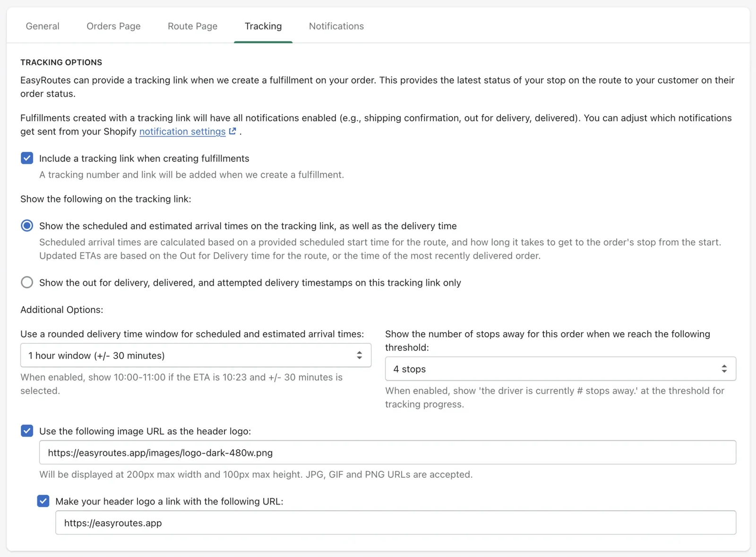This screenshot has width=756, height=557.
Task: Open the Notifications tab
Action: (x=336, y=26)
